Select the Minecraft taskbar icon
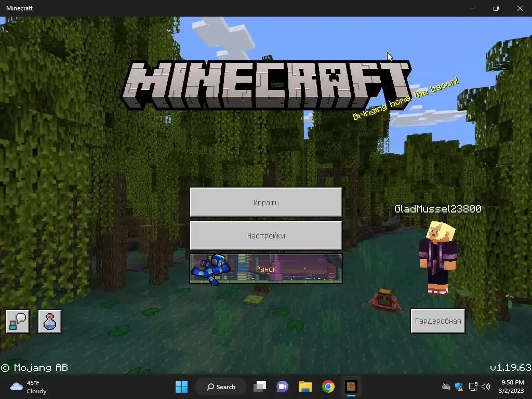This screenshot has height=399, width=532. coord(351,387)
